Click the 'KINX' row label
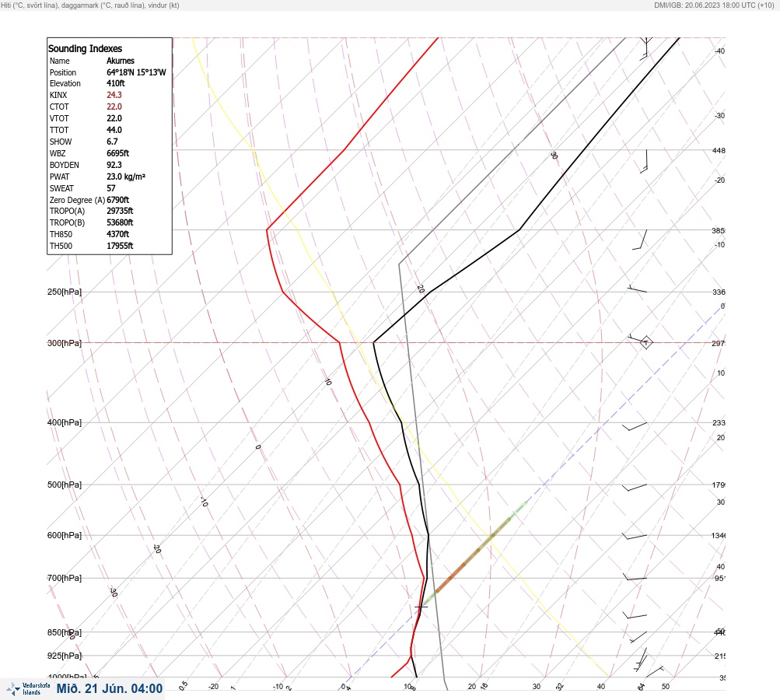780x700 pixels. pyautogui.click(x=58, y=95)
